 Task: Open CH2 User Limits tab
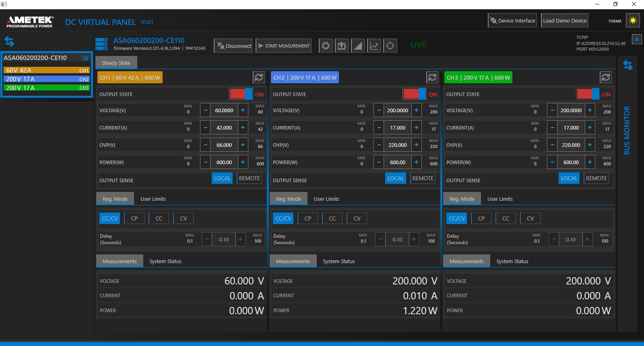tap(326, 199)
